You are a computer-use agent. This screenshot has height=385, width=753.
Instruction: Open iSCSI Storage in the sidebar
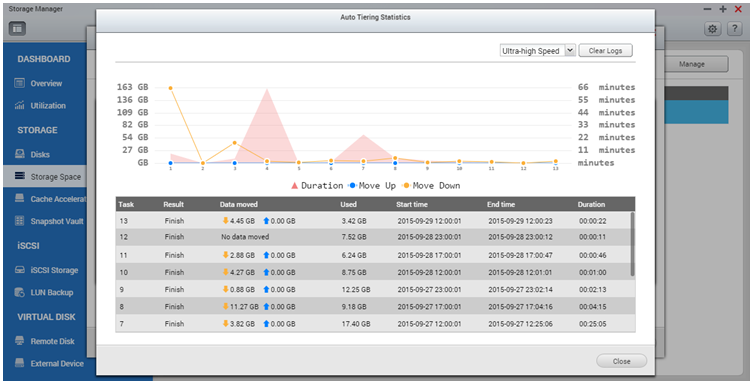coord(54,270)
